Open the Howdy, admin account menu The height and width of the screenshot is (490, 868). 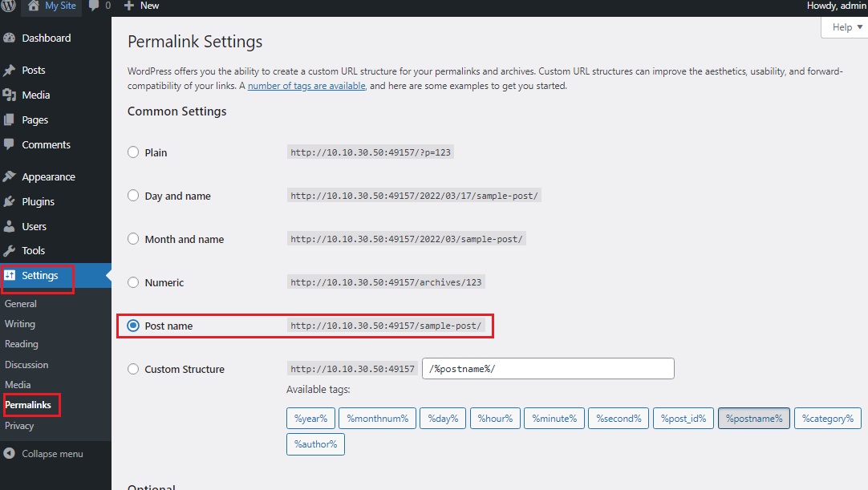[x=837, y=6]
